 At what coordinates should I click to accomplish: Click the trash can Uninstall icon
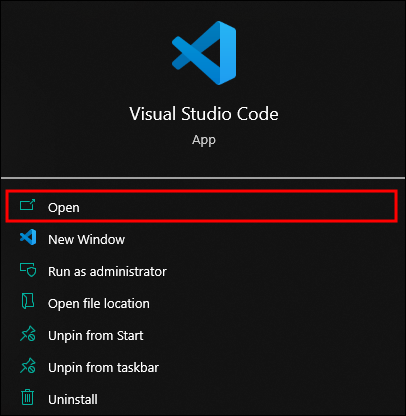(x=27, y=397)
